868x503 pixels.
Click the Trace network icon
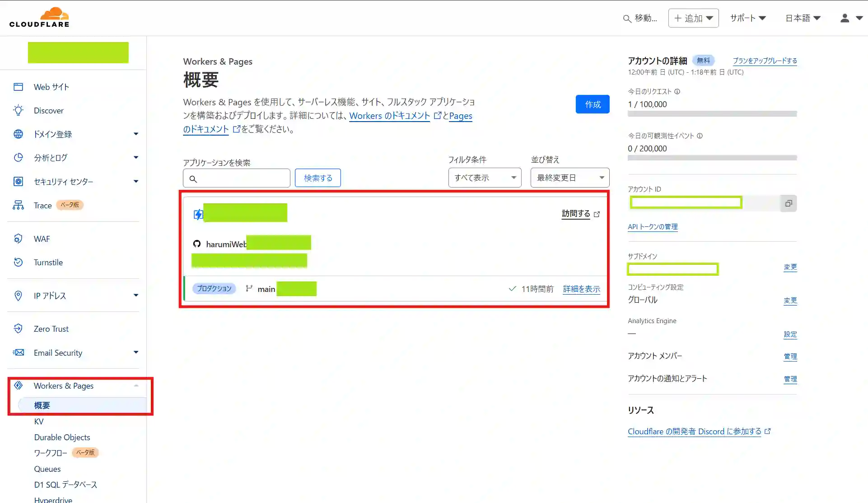click(x=18, y=205)
